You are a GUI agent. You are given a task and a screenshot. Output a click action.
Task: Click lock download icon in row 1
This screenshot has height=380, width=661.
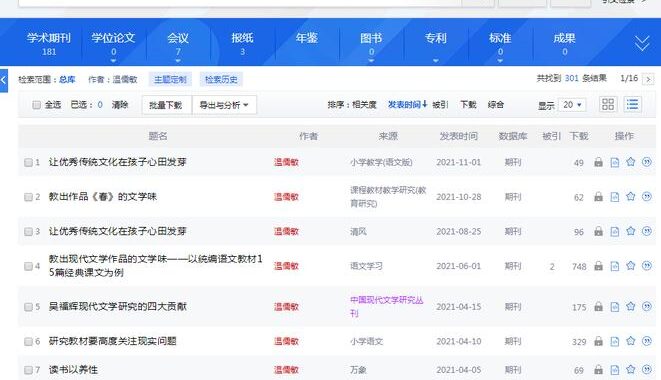[598, 162]
